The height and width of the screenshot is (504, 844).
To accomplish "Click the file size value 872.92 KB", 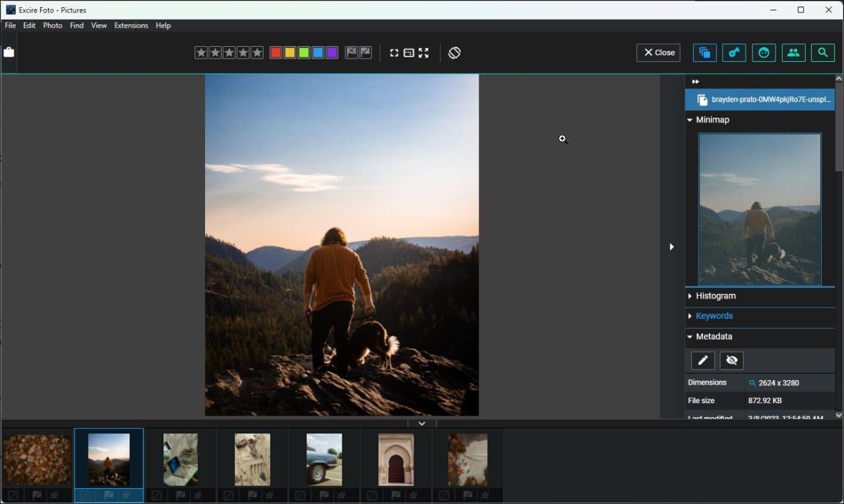I will pos(765,401).
